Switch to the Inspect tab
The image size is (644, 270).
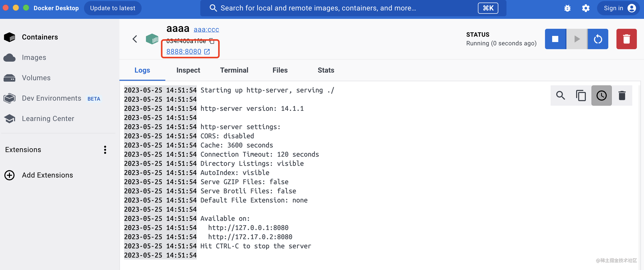pyautogui.click(x=188, y=70)
